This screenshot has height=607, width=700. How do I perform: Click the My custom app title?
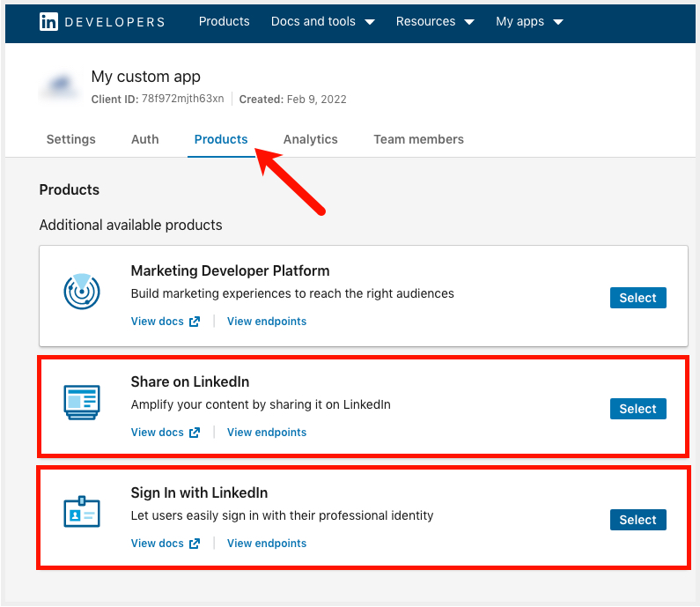tap(145, 77)
